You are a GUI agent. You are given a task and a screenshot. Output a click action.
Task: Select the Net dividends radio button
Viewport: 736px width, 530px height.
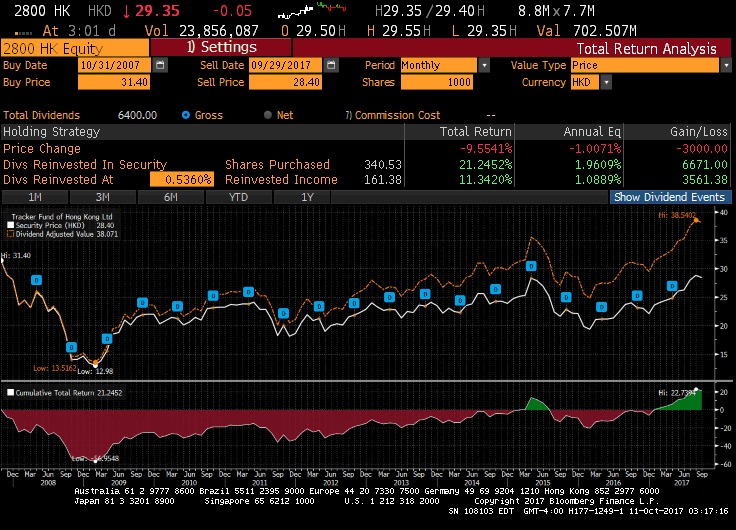[x=268, y=115]
